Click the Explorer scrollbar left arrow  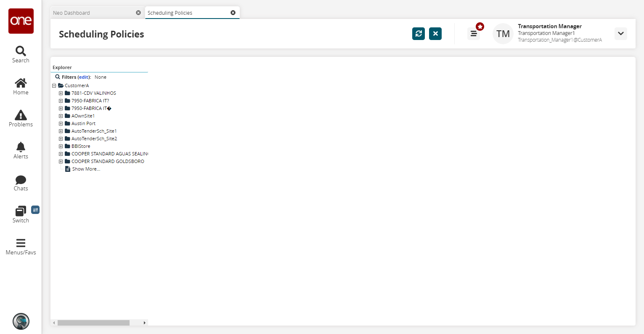click(54, 323)
